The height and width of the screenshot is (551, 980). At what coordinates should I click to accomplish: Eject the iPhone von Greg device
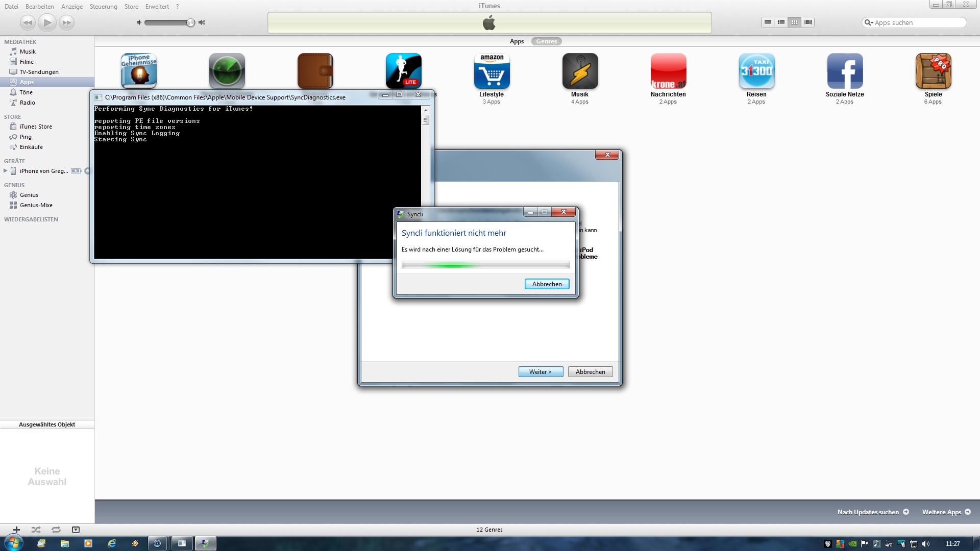click(x=87, y=171)
